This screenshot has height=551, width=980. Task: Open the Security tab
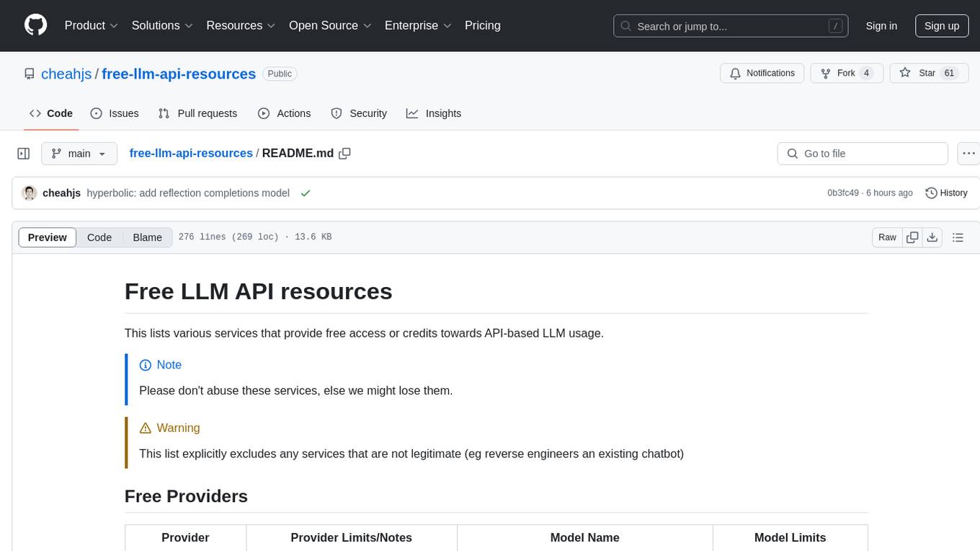click(359, 113)
